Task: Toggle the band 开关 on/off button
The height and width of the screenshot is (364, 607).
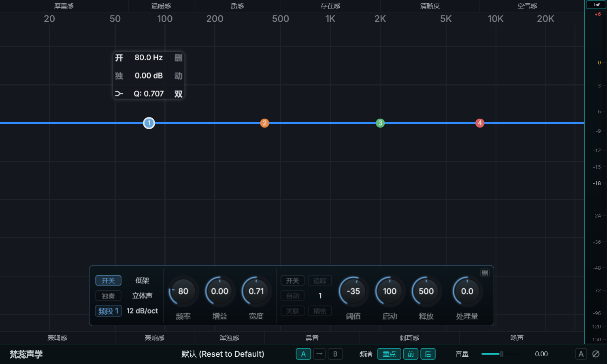Action: point(108,281)
